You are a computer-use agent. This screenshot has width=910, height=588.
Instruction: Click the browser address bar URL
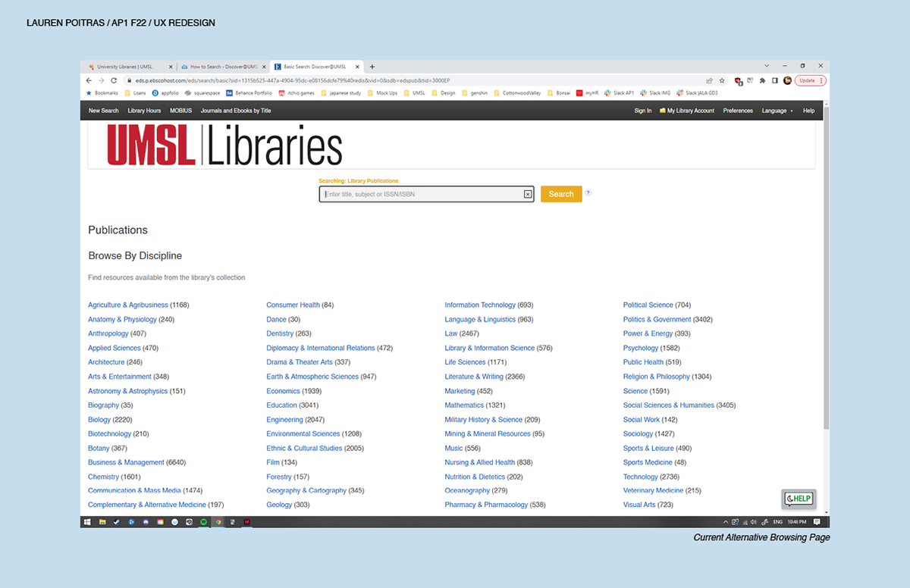tap(293, 80)
